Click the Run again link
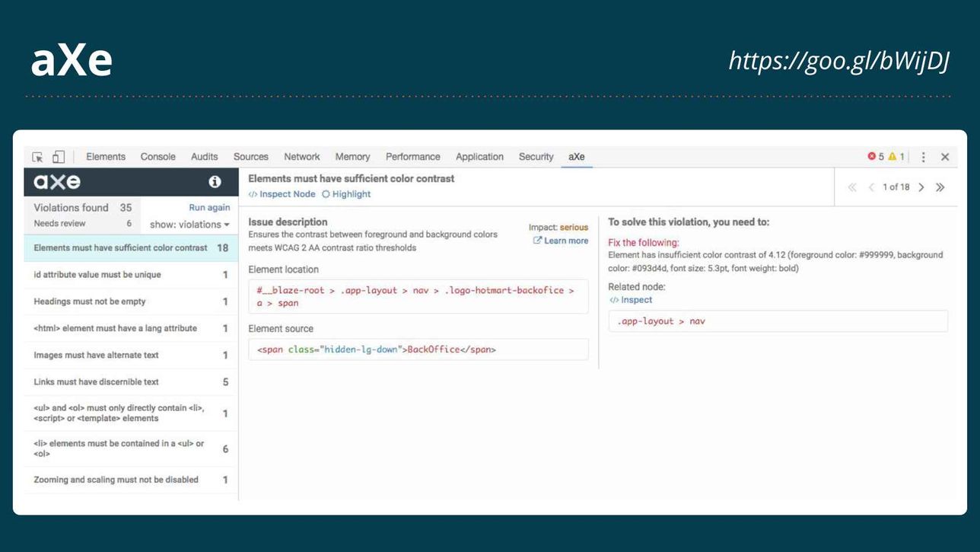Image resolution: width=980 pixels, height=552 pixels. pyautogui.click(x=209, y=208)
